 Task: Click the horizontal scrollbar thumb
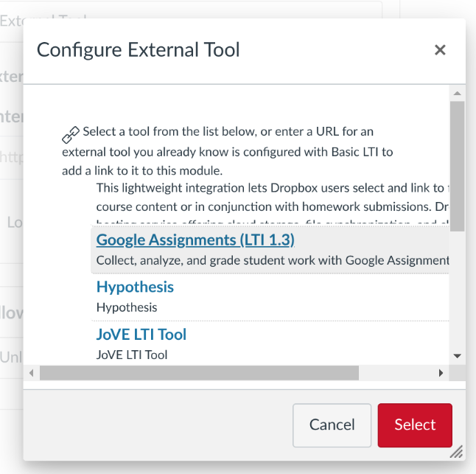pos(199,374)
